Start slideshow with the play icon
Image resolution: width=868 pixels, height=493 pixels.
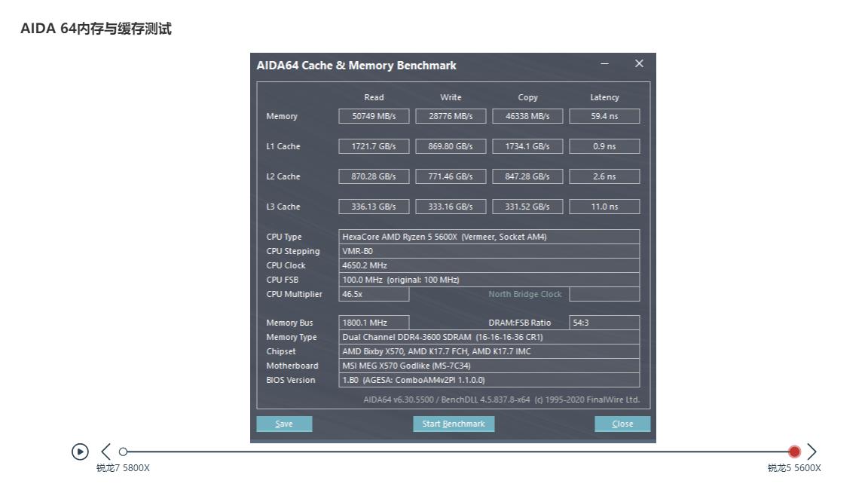(80, 452)
